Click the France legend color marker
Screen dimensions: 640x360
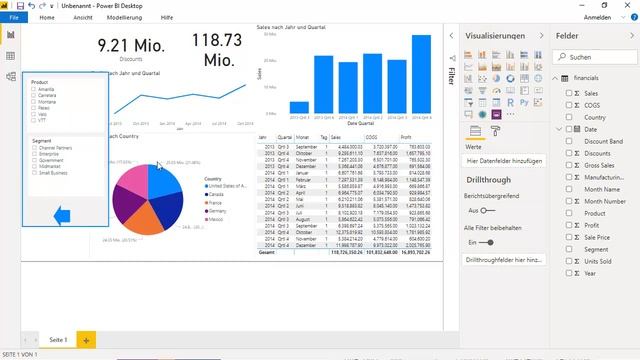(x=207, y=203)
